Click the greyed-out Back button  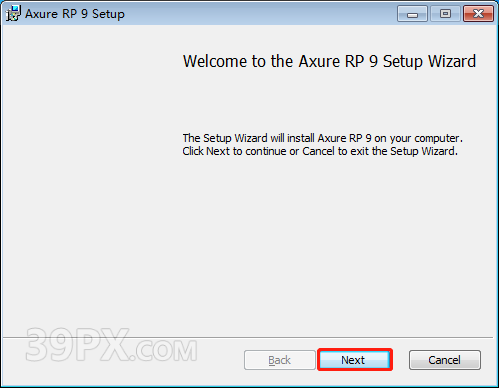pyautogui.click(x=280, y=360)
